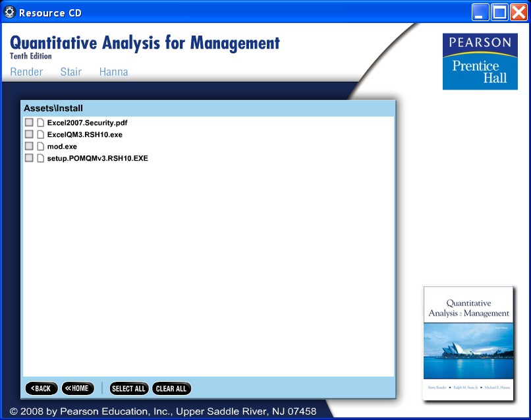The width and height of the screenshot is (531, 420).
Task: Click the Stair author name
Action: (x=70, y=72)
